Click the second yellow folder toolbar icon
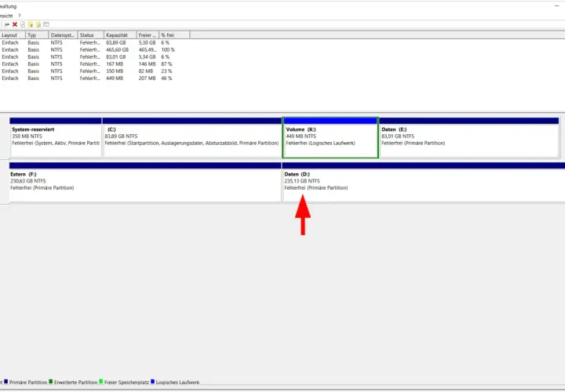Viewport: 565px width, 392px height. point(38,24)
